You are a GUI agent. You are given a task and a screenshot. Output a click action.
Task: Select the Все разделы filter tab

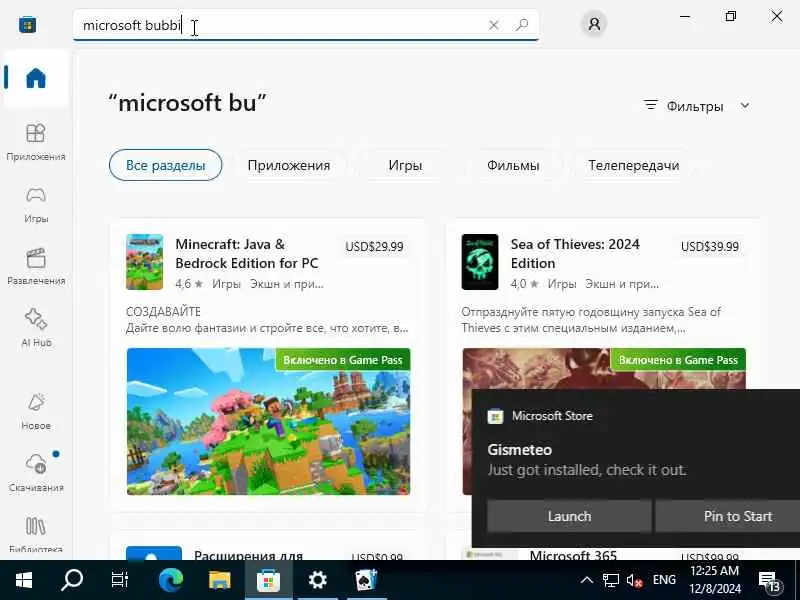pos(165,165)
